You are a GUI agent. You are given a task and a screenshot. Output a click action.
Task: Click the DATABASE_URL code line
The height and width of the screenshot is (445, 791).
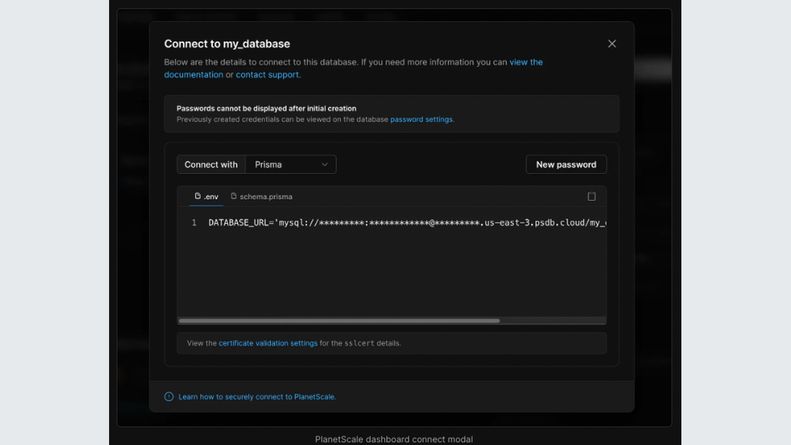[x=407, y=222]
